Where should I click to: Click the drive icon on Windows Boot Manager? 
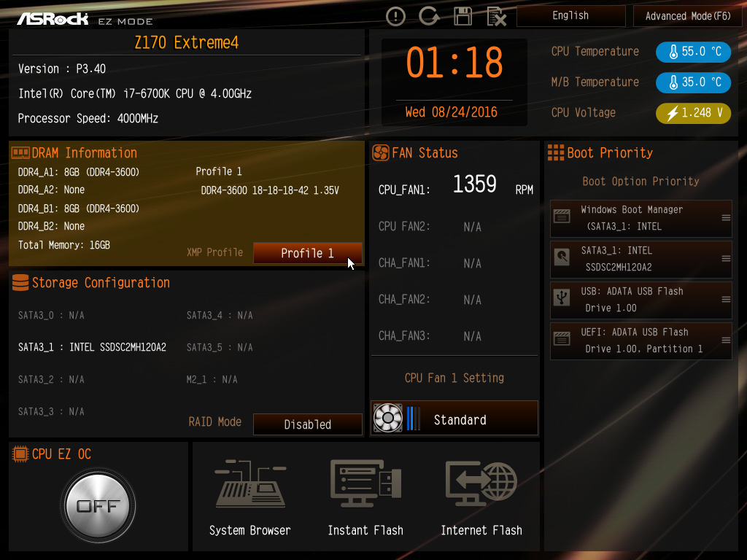(x=562, y=216)
